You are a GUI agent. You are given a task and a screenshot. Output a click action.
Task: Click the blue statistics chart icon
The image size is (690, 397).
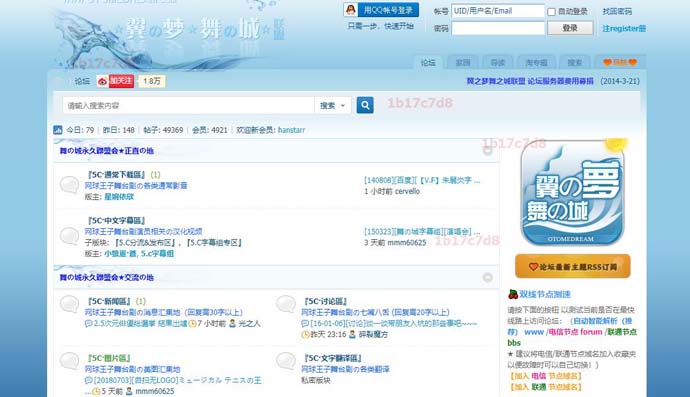[x=58, y=130]
